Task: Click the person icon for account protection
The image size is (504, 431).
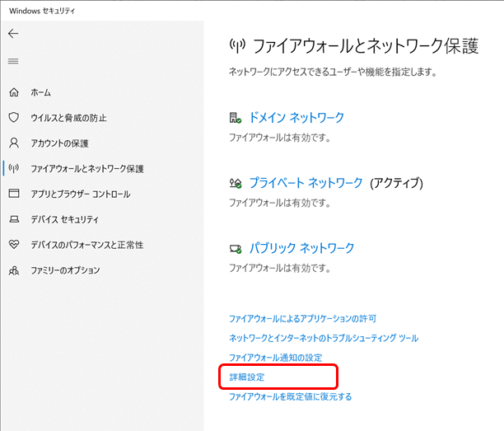Action: [x=14, y=143]
